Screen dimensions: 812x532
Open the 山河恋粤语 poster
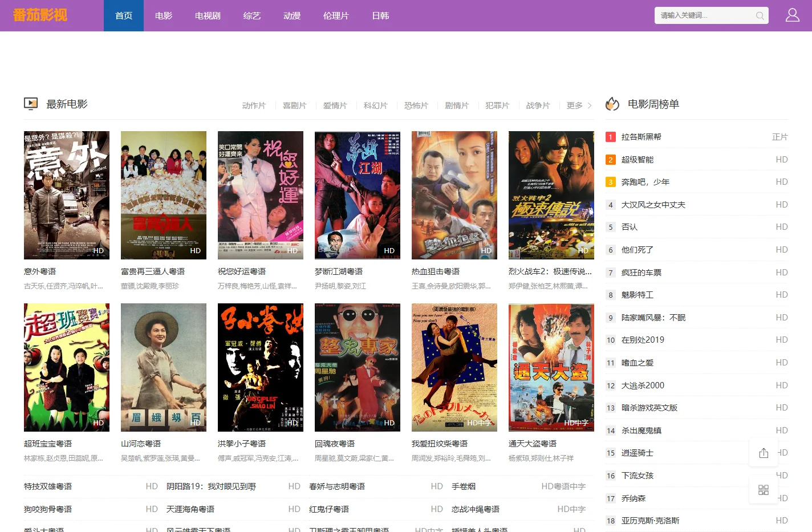[164, 367]
